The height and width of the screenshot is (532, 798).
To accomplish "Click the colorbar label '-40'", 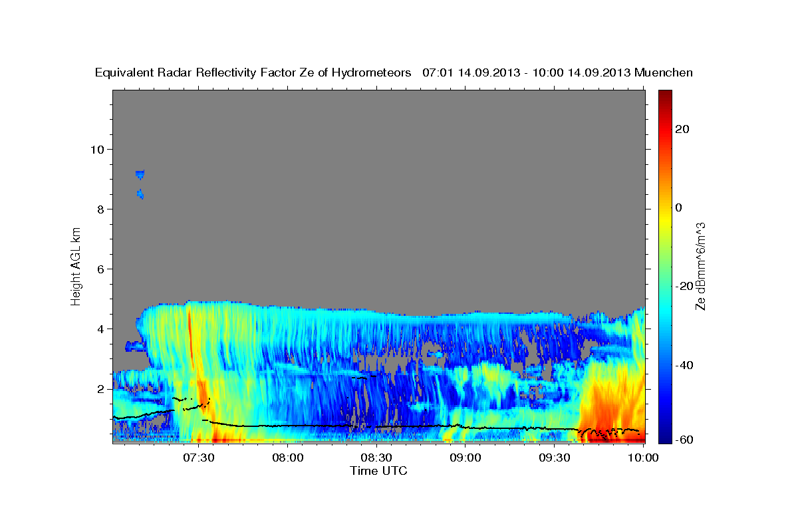I will [x=684, y=364].
